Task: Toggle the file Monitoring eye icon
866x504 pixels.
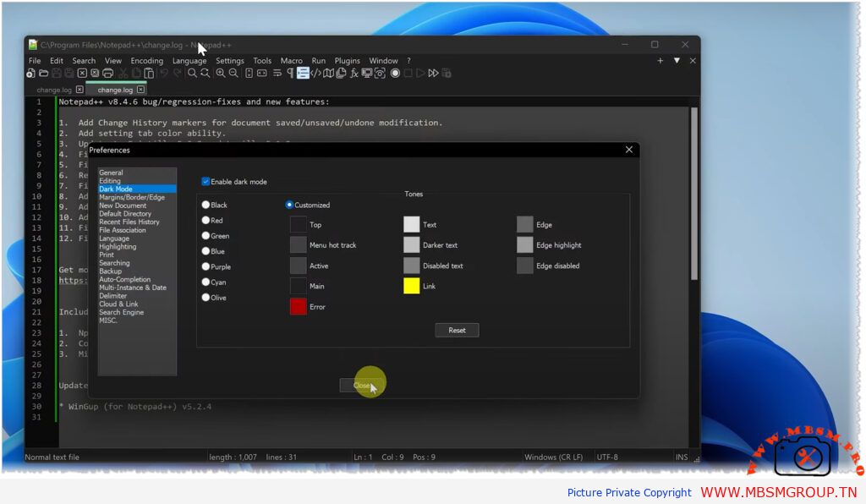Action: [x=380, y=74]
